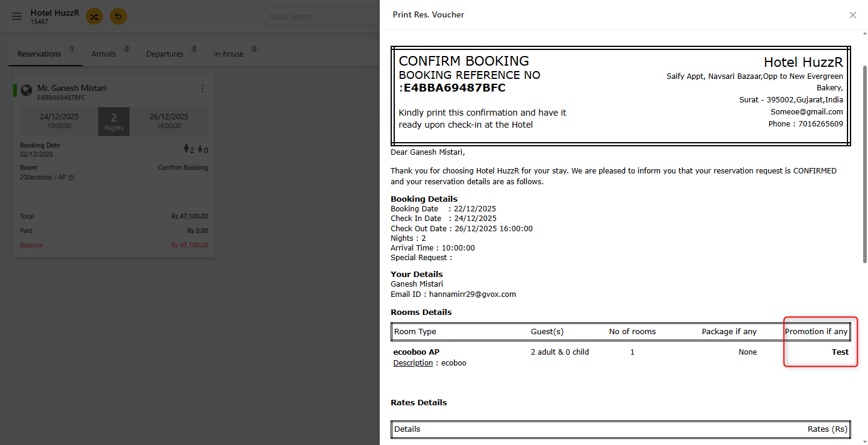
Task: Click the CONFIRM BOOKING heading
Action: tap(464, 61)
